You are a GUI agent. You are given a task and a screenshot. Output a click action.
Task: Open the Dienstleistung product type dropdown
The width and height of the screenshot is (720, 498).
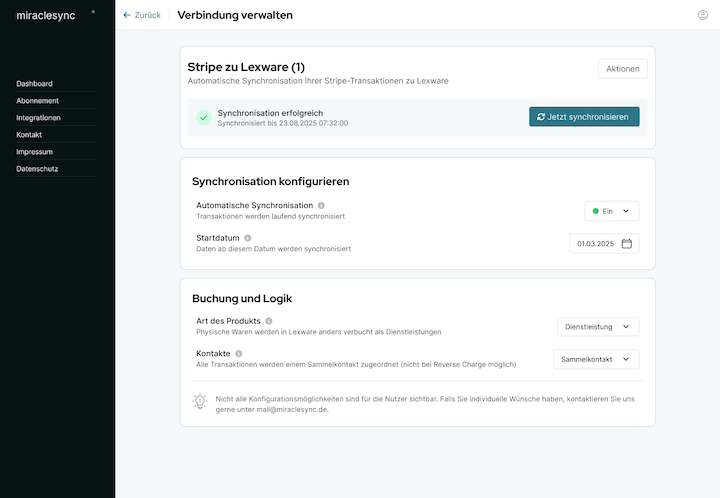point(597,326)
